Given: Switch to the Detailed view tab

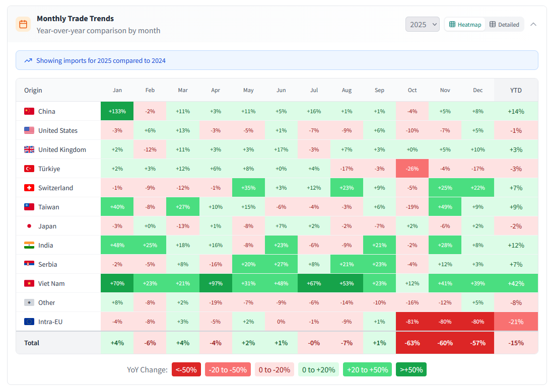Looking at the screenshot, I should [x=505, y=24].
